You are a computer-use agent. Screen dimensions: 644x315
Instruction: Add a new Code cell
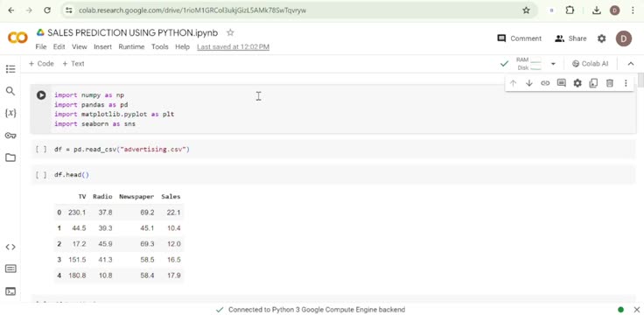click(x=41, y=64)
